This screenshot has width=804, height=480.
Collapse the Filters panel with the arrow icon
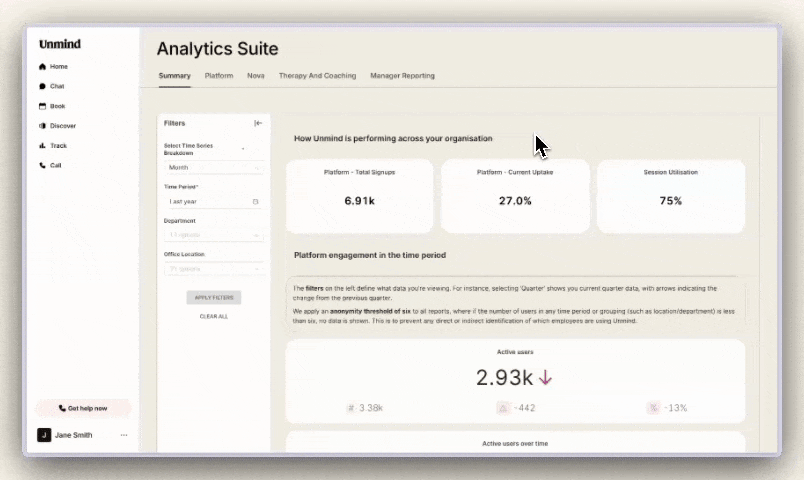[x=258, y=123]
